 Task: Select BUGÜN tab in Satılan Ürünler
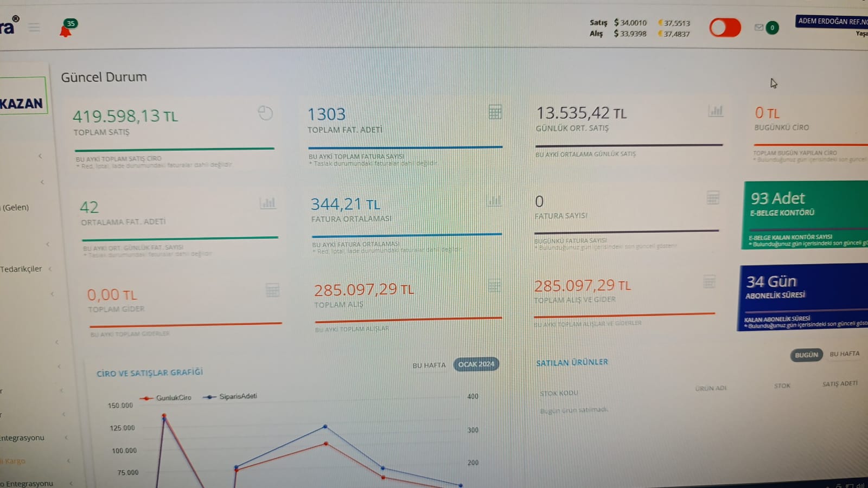[x=806, y=355]
